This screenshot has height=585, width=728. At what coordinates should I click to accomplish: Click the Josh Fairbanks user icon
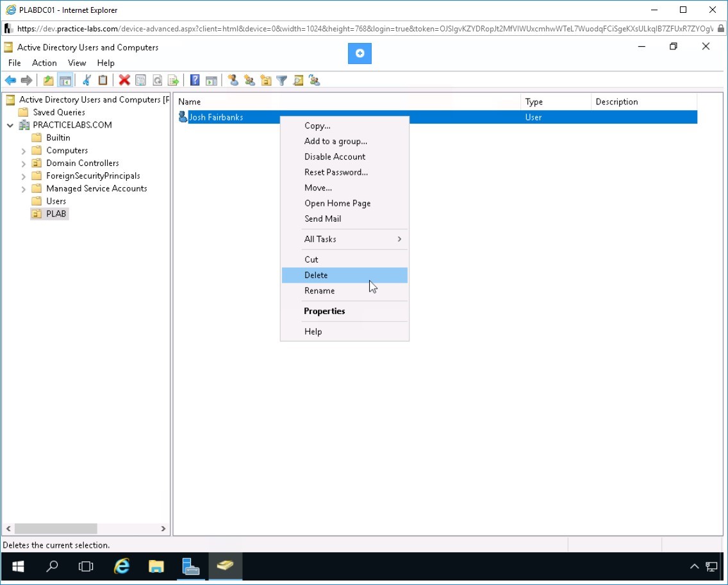point(183,117)
